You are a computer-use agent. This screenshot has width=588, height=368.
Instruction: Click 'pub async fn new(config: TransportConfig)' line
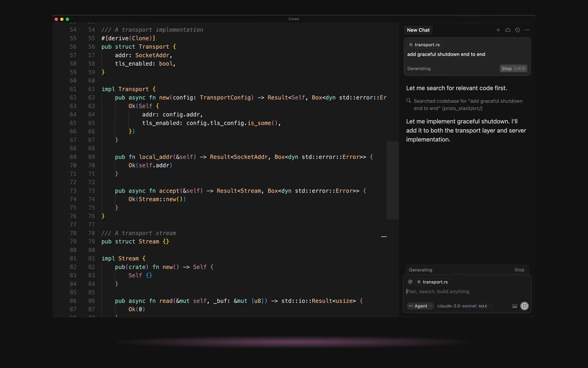[x=251, y=98]
